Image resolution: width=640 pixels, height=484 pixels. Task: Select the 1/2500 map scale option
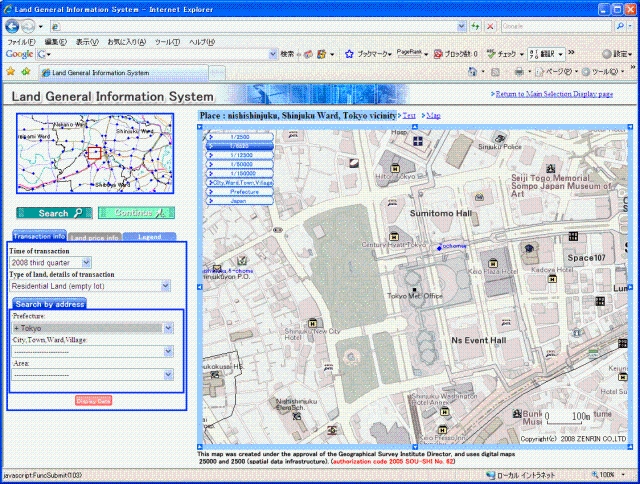click(x=240, y=136)
